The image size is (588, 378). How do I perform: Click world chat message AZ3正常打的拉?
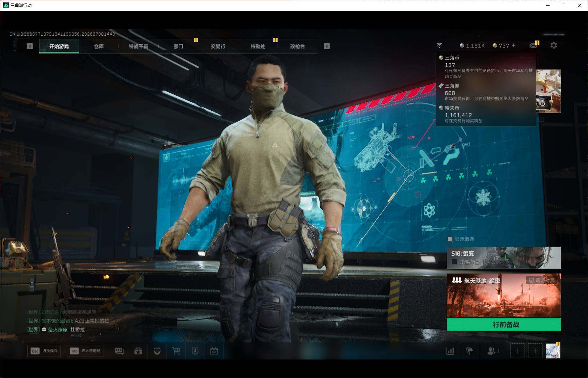tap(92, 321)
